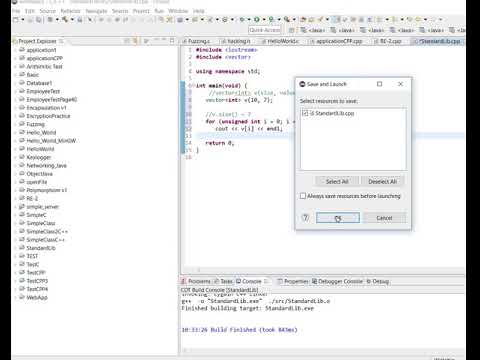Click the Save All toolbar icon
Image resolution: width=480 pixels, height=360 pixels.
click(x=38, y=20)
